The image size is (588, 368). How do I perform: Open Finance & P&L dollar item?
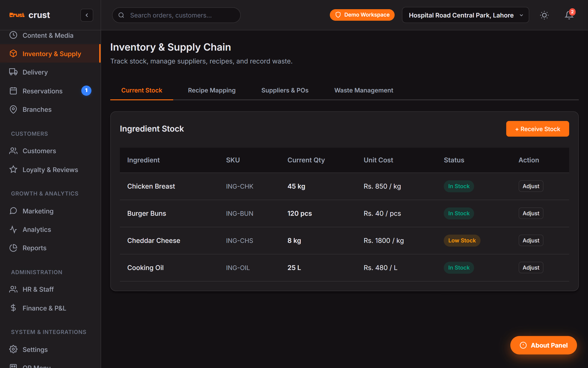[50, 308]
